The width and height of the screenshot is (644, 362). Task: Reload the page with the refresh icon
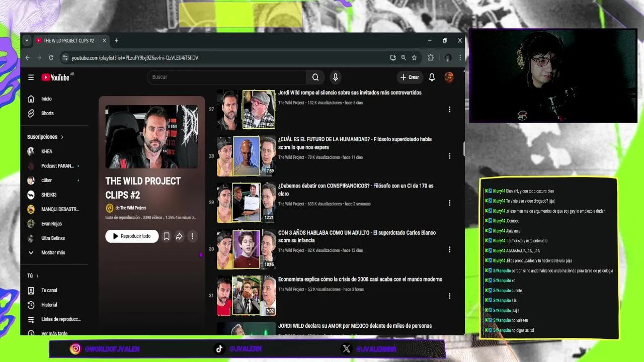[x=51, y=58]
